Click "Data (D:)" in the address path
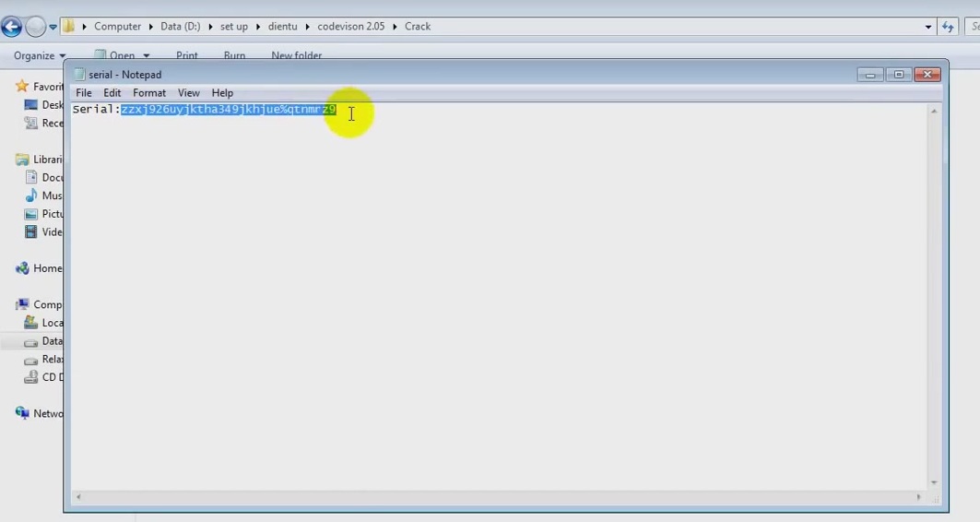The image size is (980, 522). pyautogui.click(x=180, y=27)
